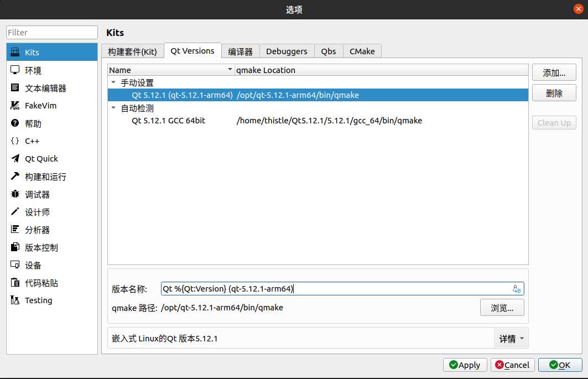Switch to the CMake tab

pos(362,51)
